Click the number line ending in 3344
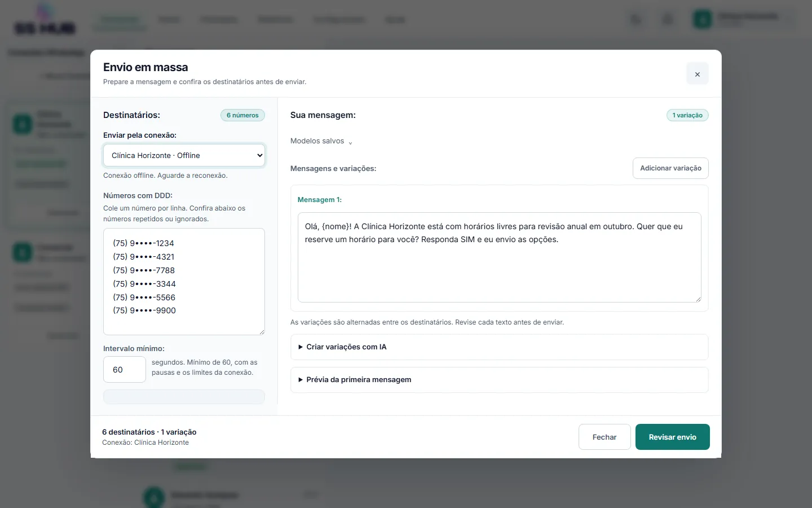812x508 pixels. (144, 284)
